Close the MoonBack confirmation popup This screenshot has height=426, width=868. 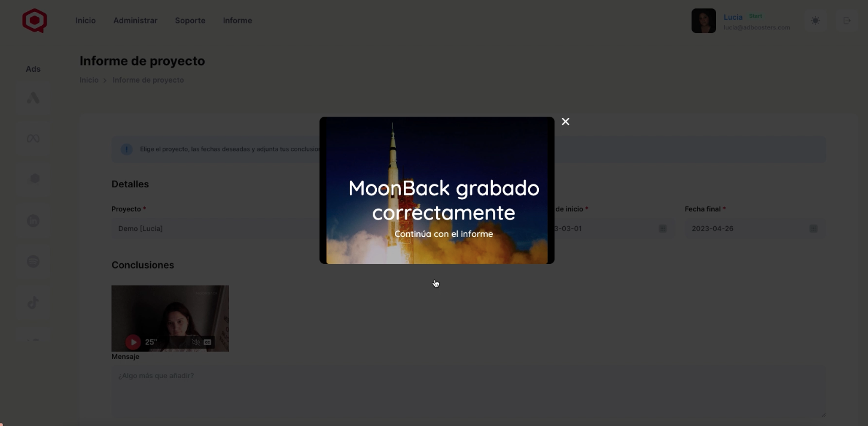[565, 121]
